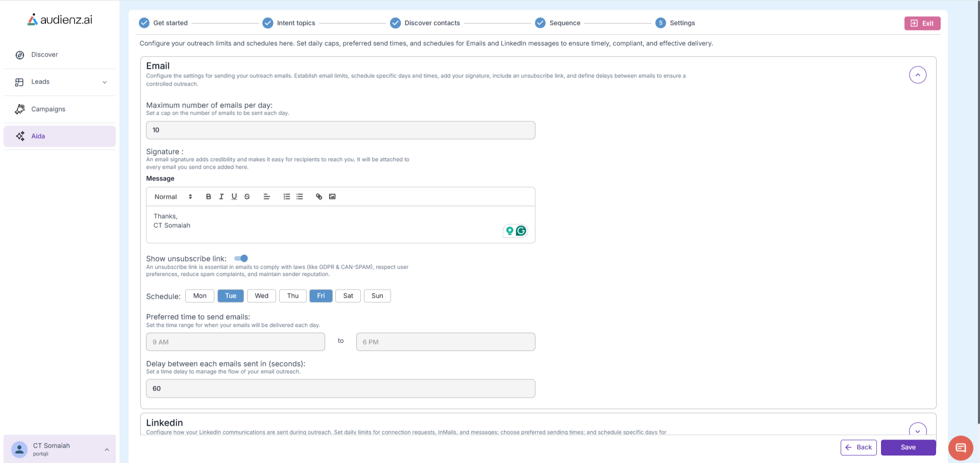This screenshot has width=980, height=463.
Task: Open the chat support widget
Action: (961, 448)
